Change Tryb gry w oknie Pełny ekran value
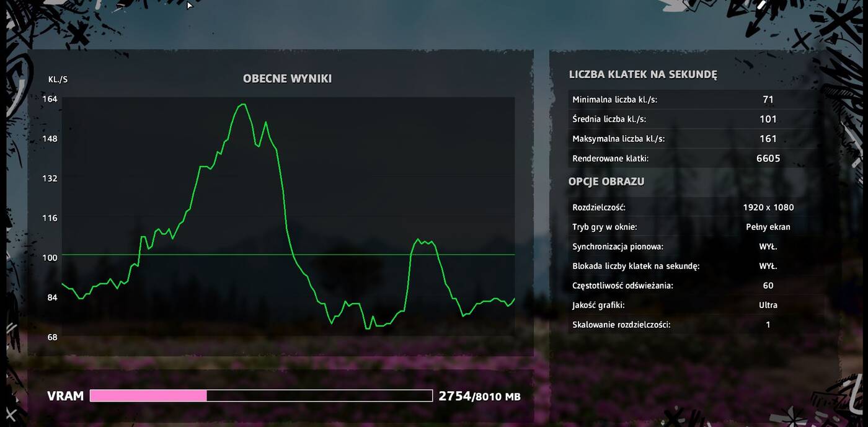The width and height of the screenshot is (868, 427). click(768, 227)
